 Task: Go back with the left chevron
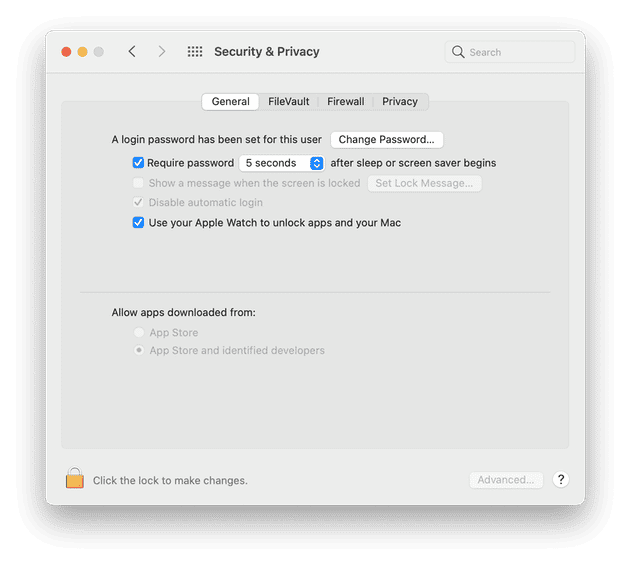click(x=132, y=51)
